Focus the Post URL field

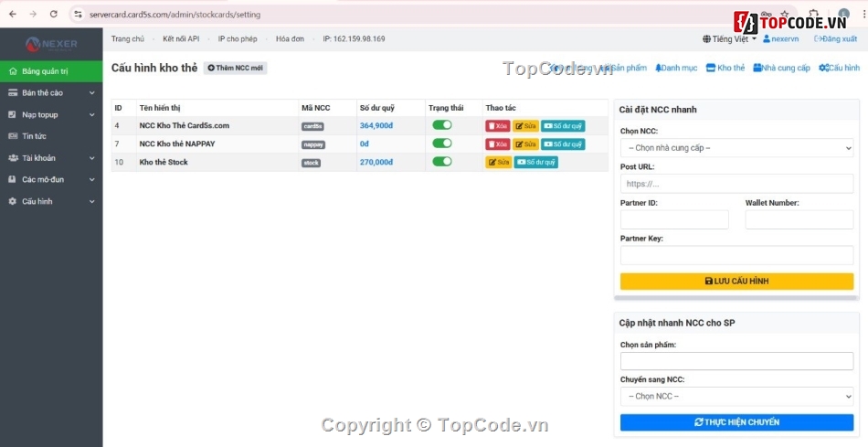point(736,184)
